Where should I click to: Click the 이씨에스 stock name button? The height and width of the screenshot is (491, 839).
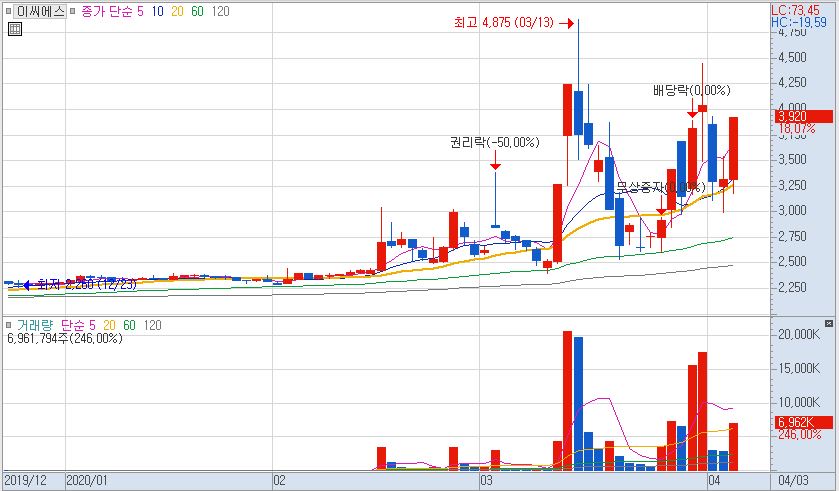pyautogui.click(x=40, y=12)
